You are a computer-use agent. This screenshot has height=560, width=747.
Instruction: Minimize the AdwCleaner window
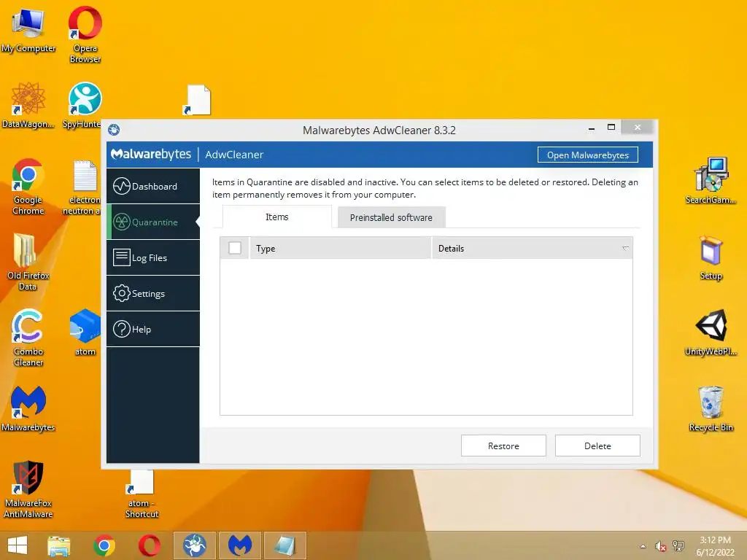pyautogui.click(x=591, y=128)
